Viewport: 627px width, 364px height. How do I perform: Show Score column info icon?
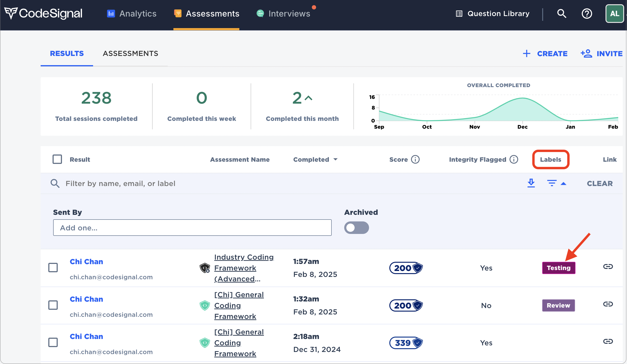(415, 159)
